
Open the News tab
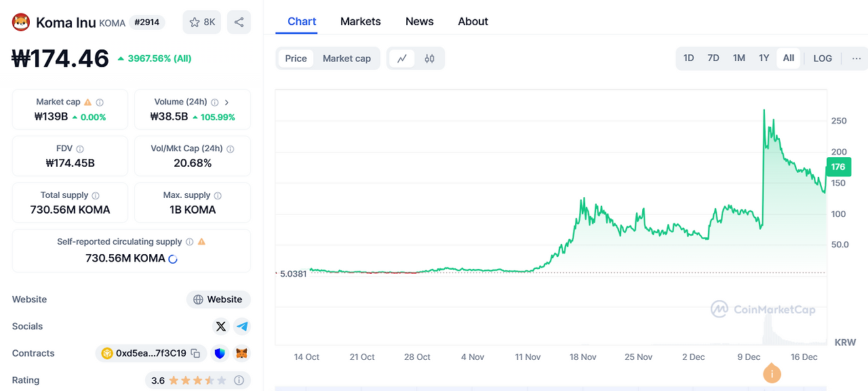pos(419,22)
